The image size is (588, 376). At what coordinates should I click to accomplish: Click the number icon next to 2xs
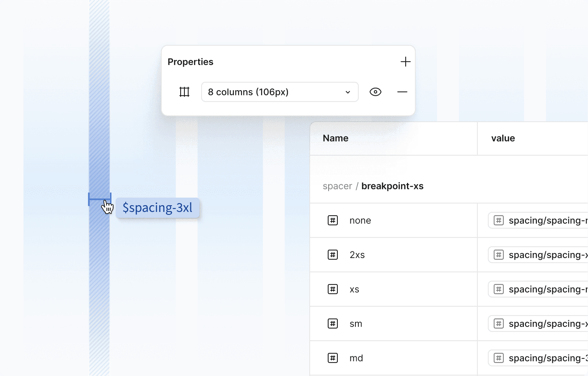pyautogui.click(x=333, y=255)
